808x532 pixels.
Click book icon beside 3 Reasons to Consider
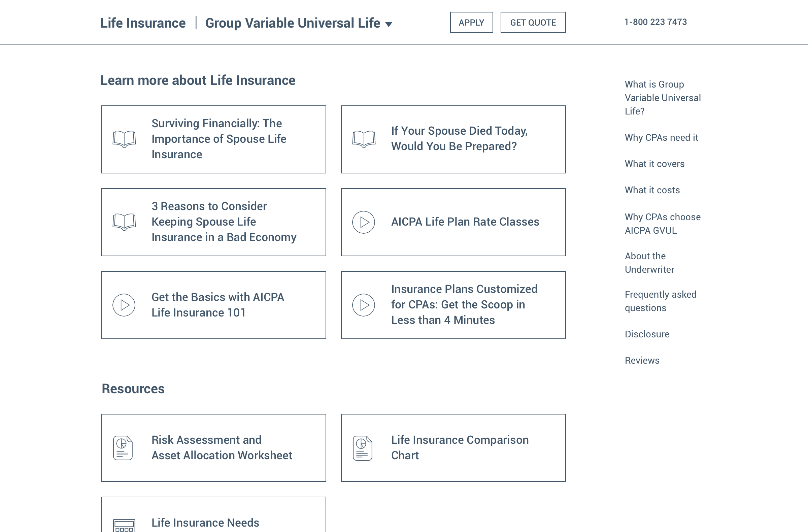click(124, 222)
